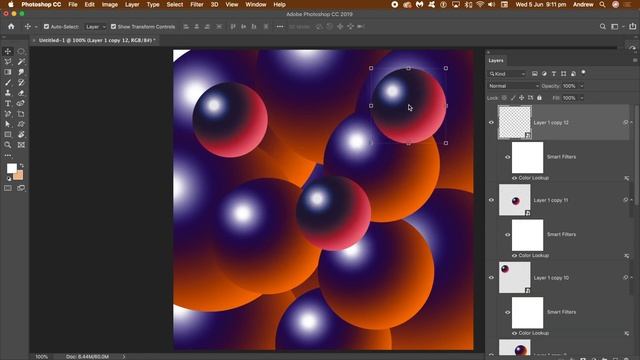Viewport: 640px width, 360px height.
Task: Click the background peach color swatch
Action: tap(19, 176)
